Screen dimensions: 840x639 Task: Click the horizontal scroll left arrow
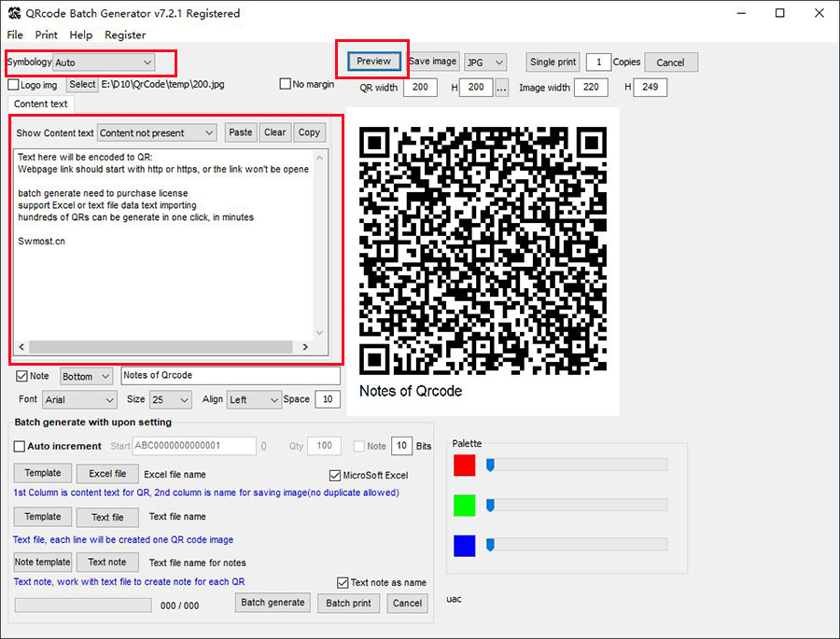(21, 346)
